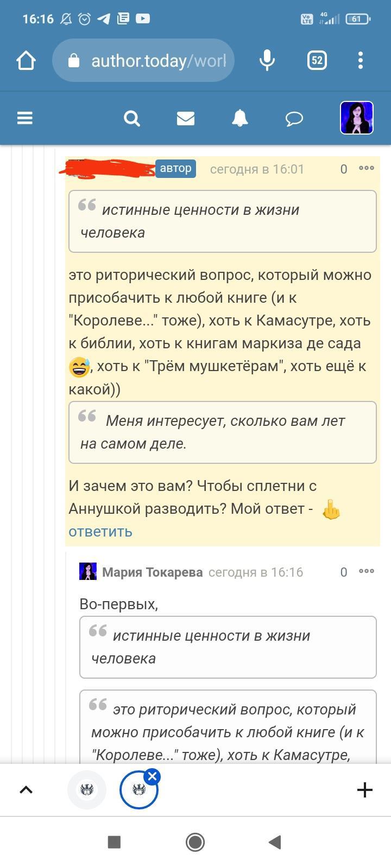This screenshot has width=391, height=868.
Task: Click the "ответить" reply link
Action: coord(100,532)
